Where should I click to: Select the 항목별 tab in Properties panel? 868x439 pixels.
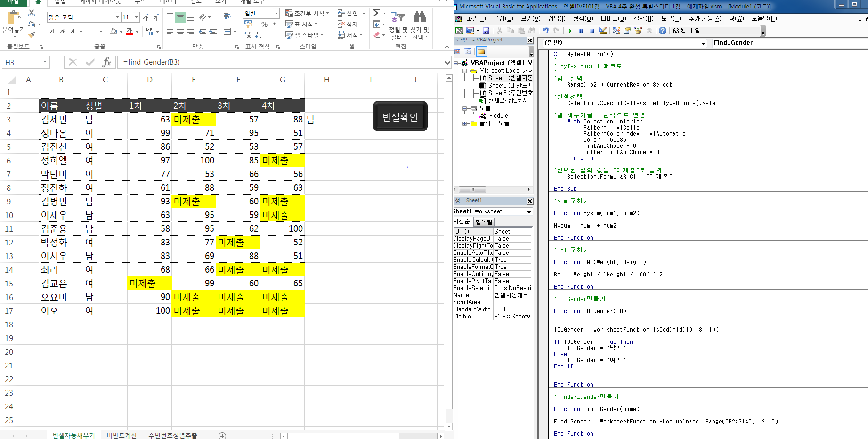click(x=484, y=222)
